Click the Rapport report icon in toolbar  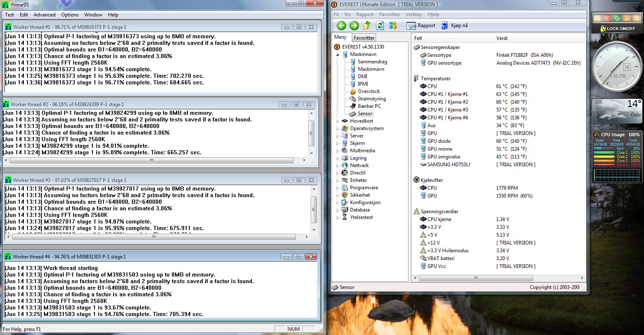[x=411, y=26]
